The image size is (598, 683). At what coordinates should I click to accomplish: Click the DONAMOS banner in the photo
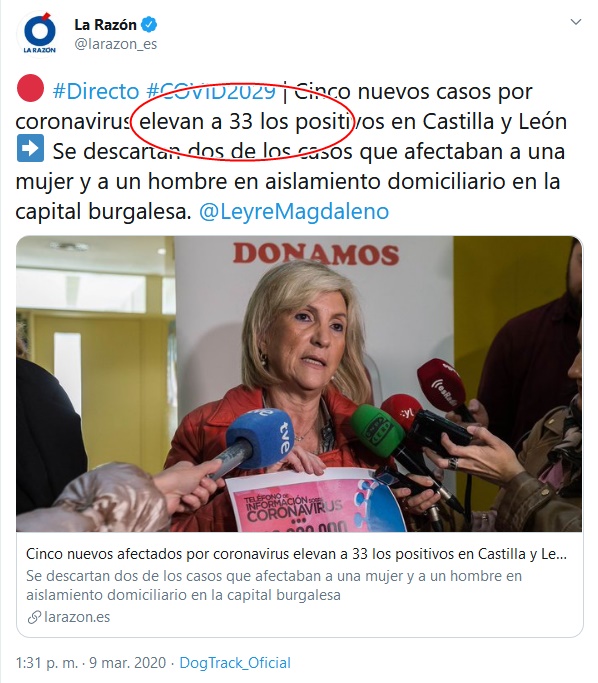316,254
